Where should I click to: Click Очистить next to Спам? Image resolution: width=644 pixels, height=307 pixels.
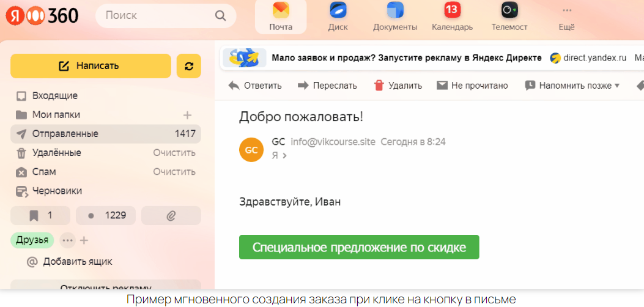[174, 172]
